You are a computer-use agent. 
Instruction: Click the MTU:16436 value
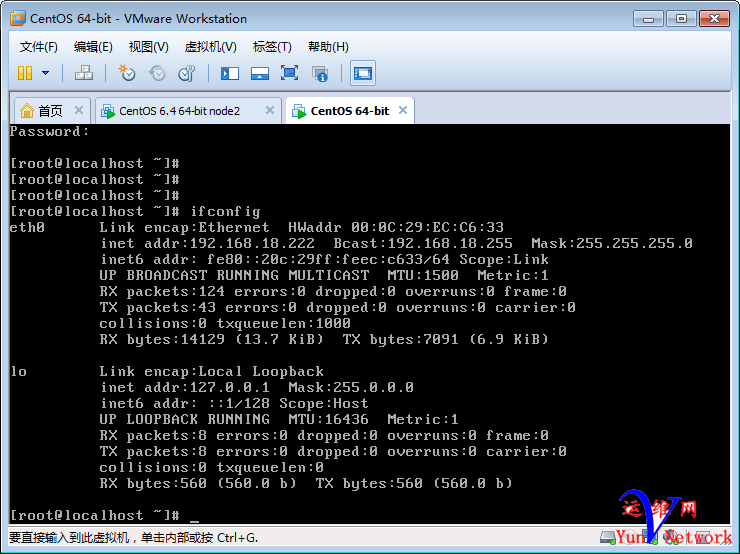[x=328, y=419]
